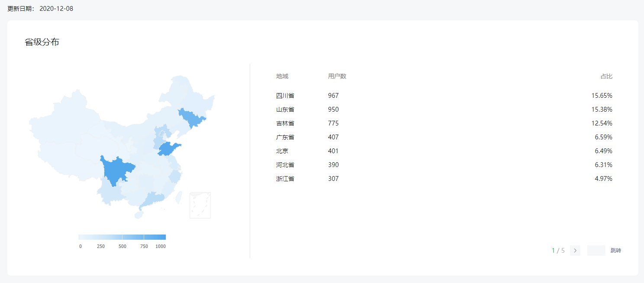Viewport: 644px width, 283px height.
Task: Click the 吉林省 row label
Action: coord(285,123)
